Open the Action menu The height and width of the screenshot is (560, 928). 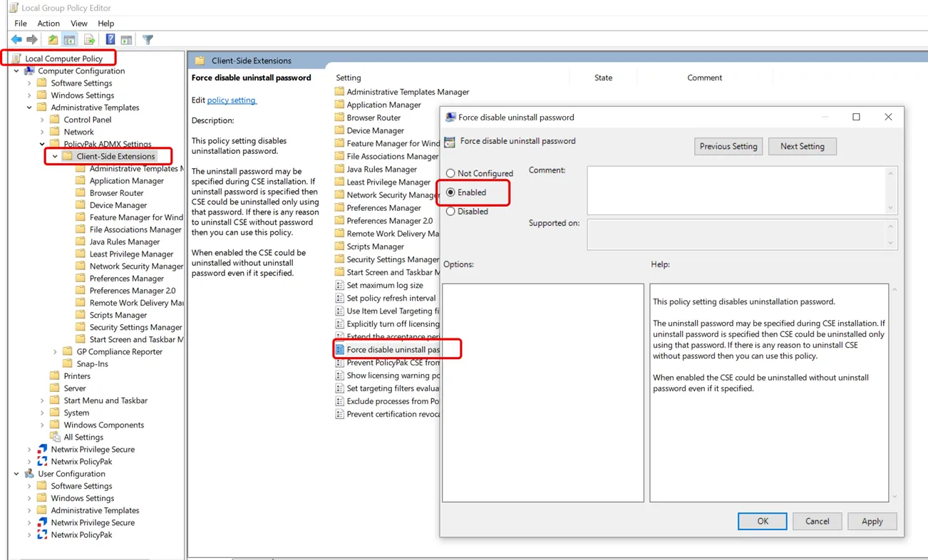pyautogui.click(x=48, y=24)
